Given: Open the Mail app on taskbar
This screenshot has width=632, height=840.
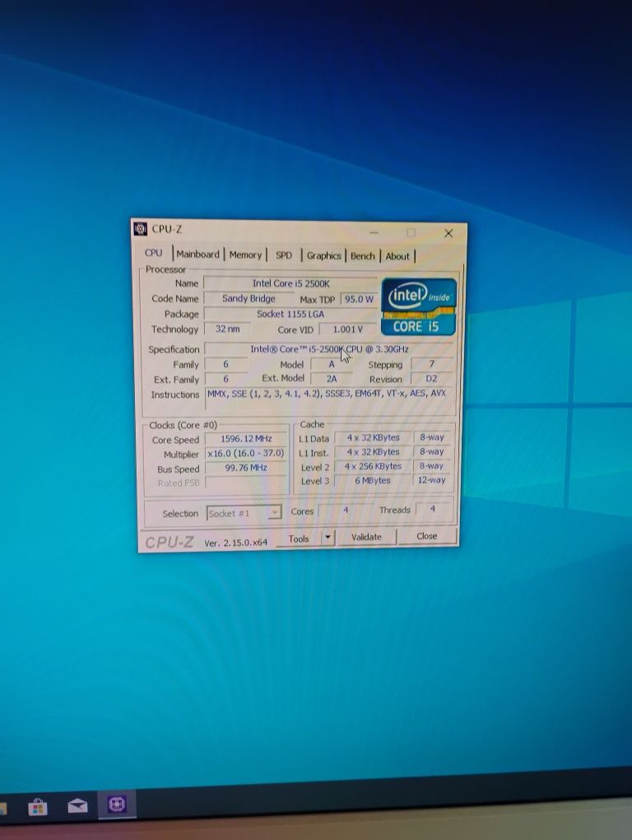Looking at the screenshot, I should point(77,805).
